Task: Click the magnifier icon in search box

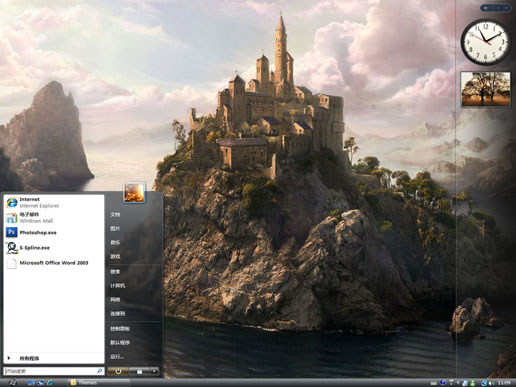Action: pos(99,371)
